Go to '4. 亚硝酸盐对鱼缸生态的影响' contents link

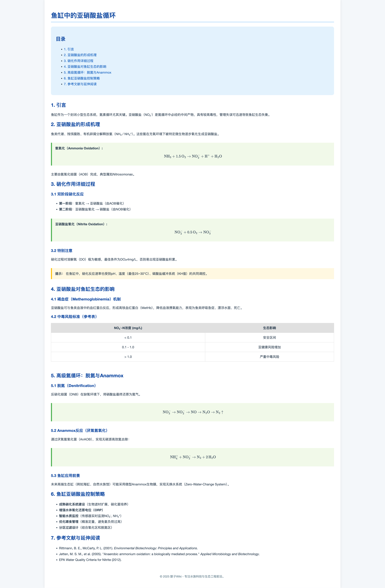(85, 67)
